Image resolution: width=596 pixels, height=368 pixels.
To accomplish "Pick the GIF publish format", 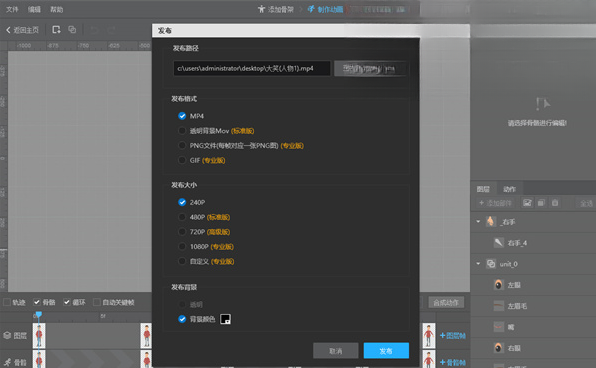I will (182, 160).
